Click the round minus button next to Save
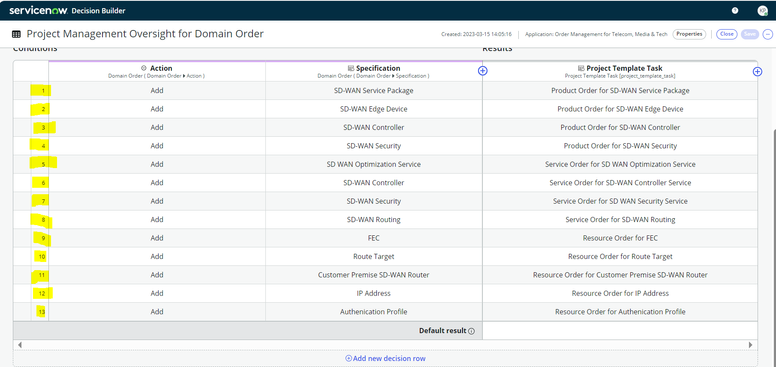 click(768, 34)
